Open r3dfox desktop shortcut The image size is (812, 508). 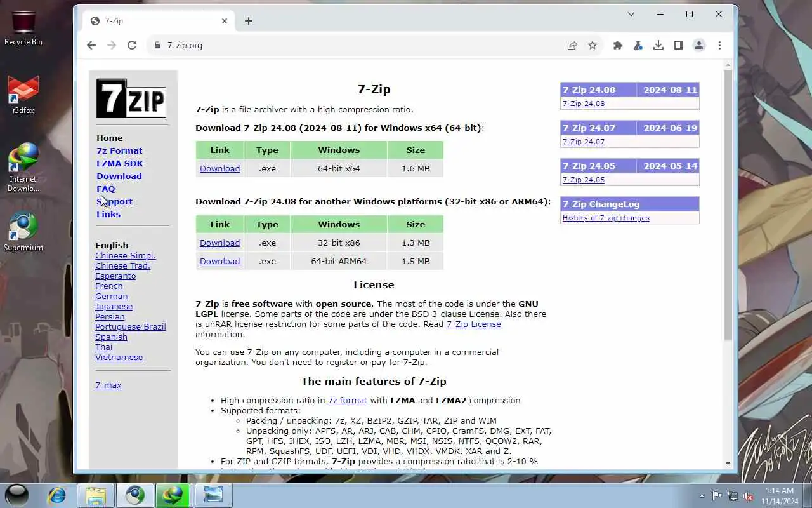coord(23,95)
